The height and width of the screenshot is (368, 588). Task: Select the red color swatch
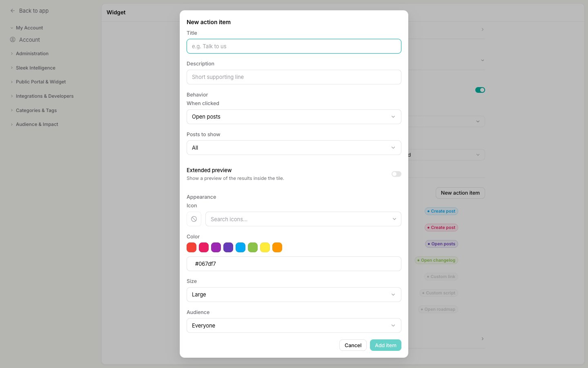click(192, 247)
